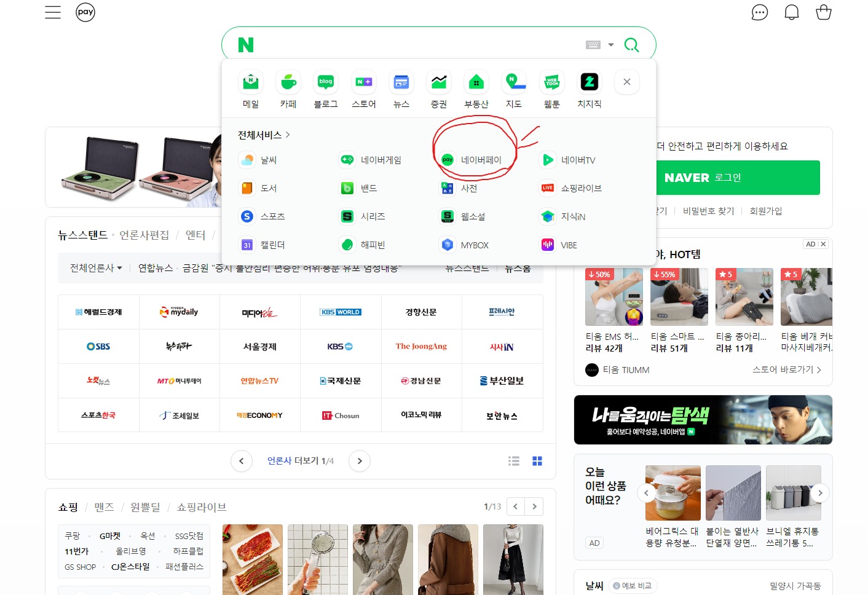Open the 스토어 service shortcut
This screenshot has height=595, width=868.
coord(364,90)
